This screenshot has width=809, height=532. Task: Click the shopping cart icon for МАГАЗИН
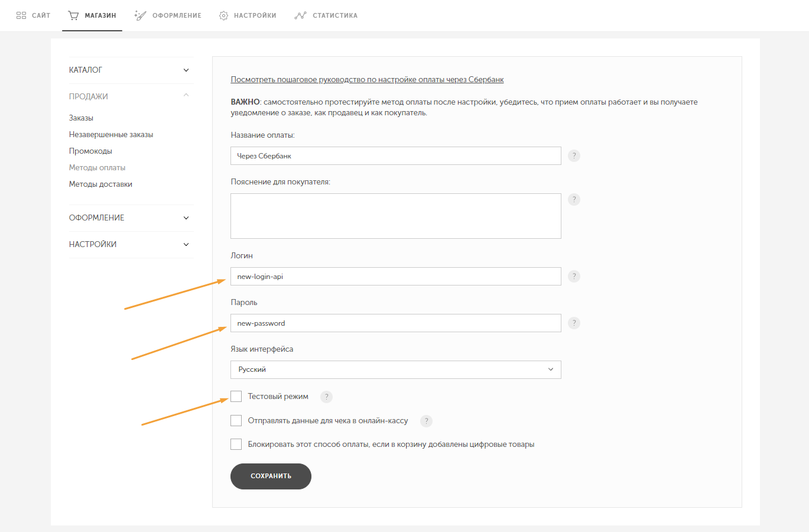point(73,15)
